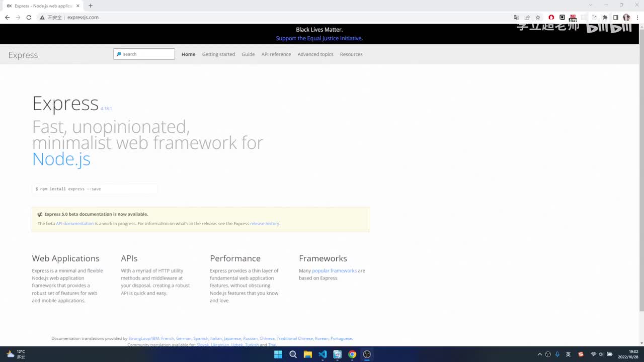Open the Resources menu item
Viewport: 644px width, 362px height.
tap(351, 54)
